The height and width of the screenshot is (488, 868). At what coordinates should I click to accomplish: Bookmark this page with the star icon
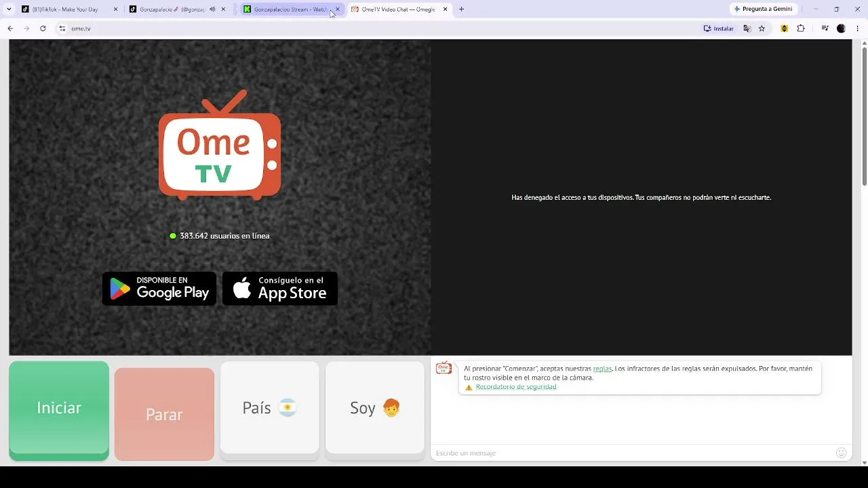(x=762, y=28)
